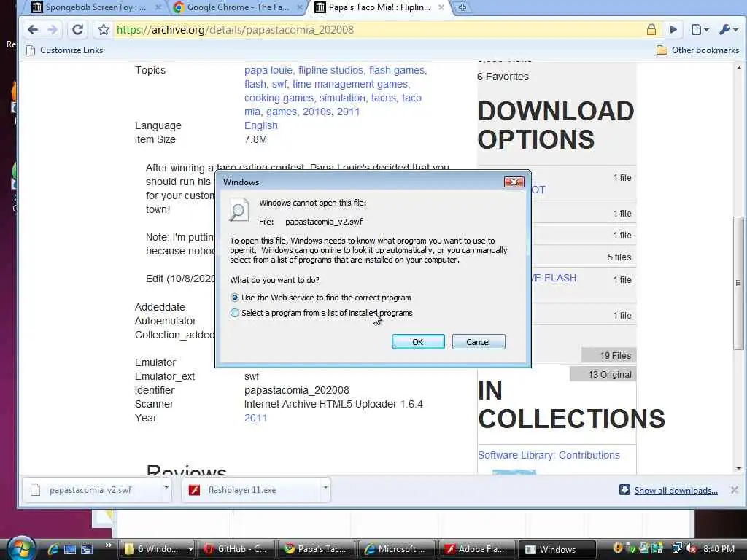
Task: Click the Go play arrow beside address bar
Action: coord(673,29)
